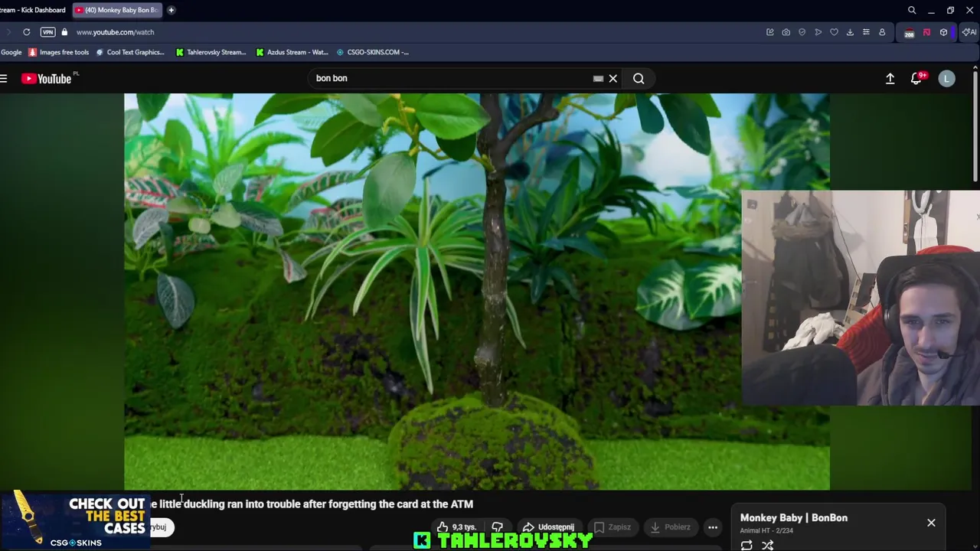Go to YouTube home via logo
The image size is (980, 551).
click(x=47, y=78)
